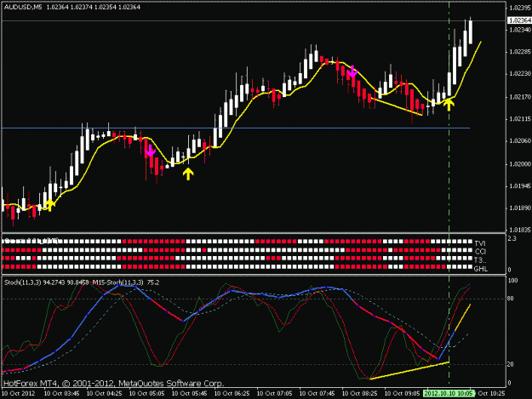Click the 10 Oct 08:25 time label
The image size is (532, 399).
coord(360,394)
